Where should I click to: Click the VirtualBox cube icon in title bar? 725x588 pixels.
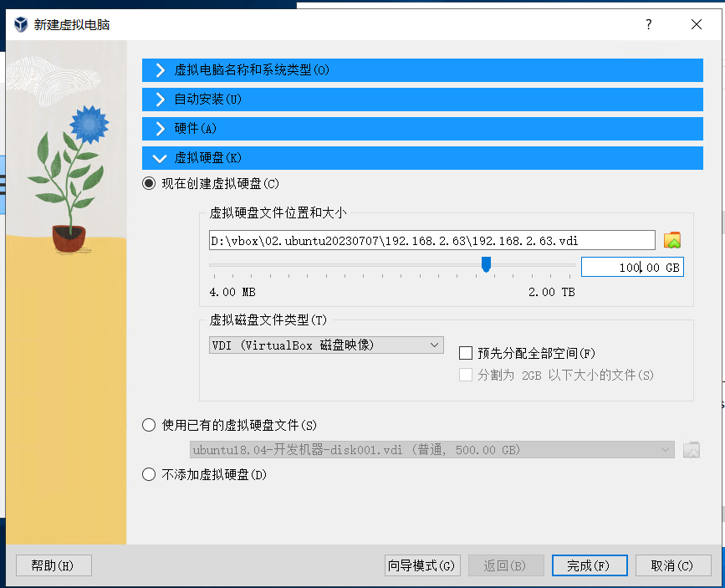coord(21,24)
